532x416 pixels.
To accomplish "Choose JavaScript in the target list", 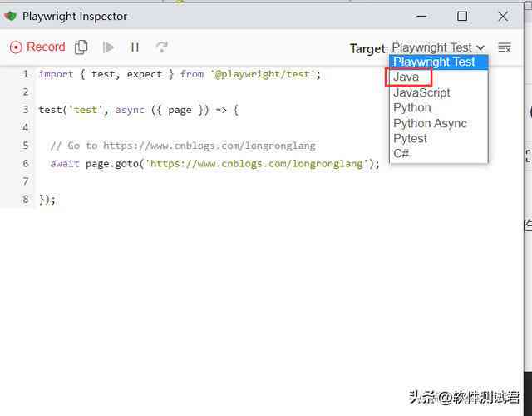I will coord(439,92).
